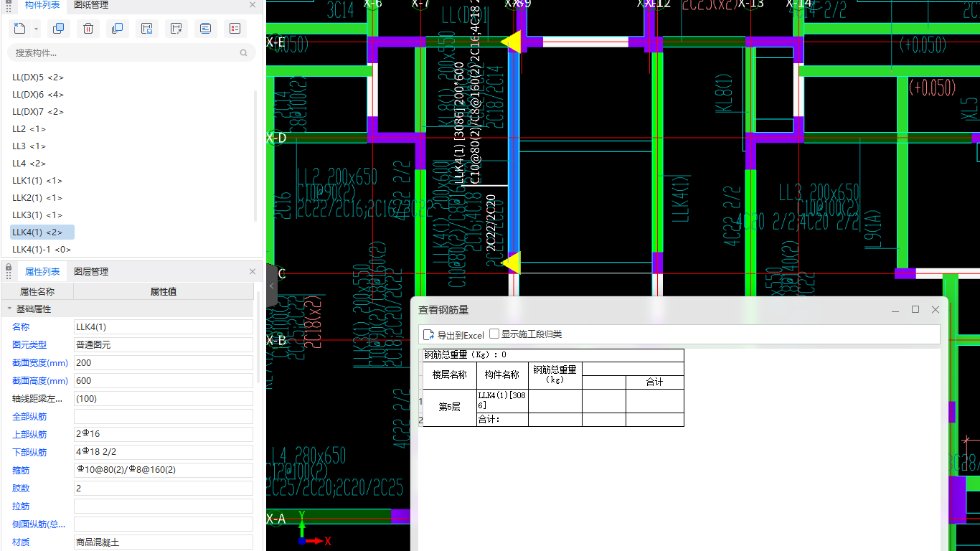The height and width of the screenshot is (551, 980).
Task: Click the component list scrollbar
Action: pos(256,154)
